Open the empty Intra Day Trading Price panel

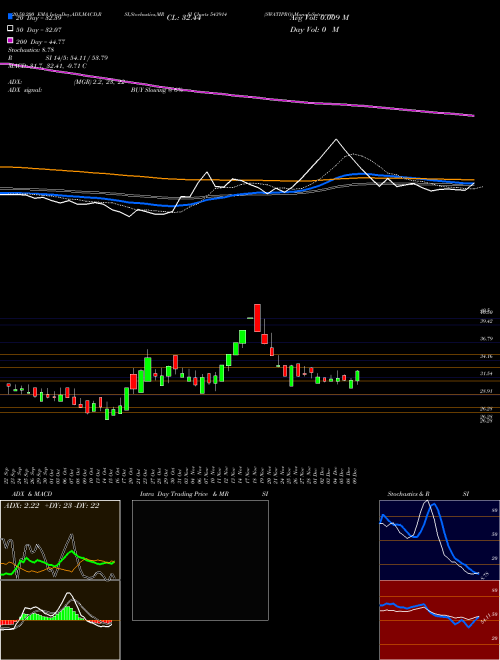click(200, 560)
